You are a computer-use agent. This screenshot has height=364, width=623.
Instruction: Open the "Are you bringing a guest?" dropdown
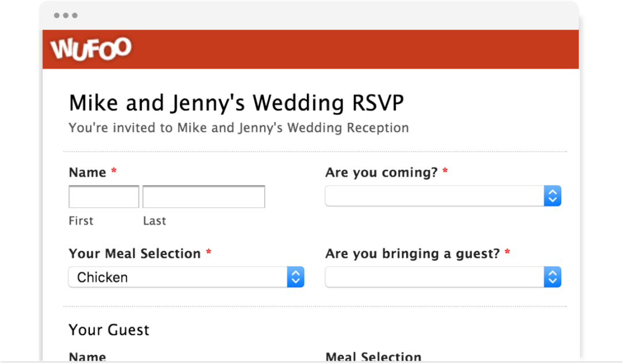pos(442,277)
